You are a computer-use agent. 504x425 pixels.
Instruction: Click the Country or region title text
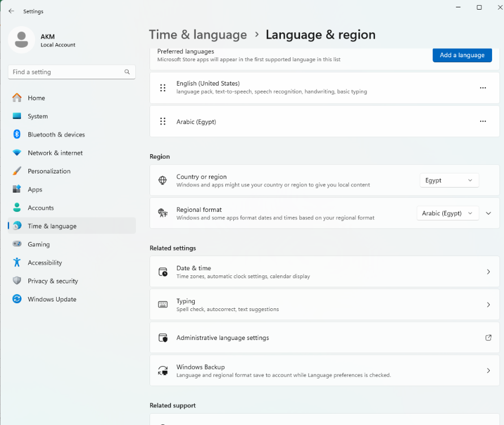pos(201,177)
